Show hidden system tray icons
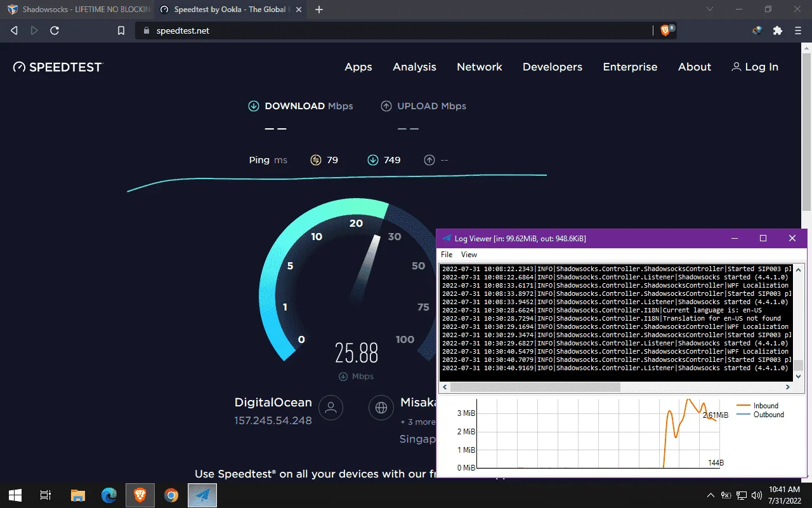812x508 pixels. coord(710,495)
